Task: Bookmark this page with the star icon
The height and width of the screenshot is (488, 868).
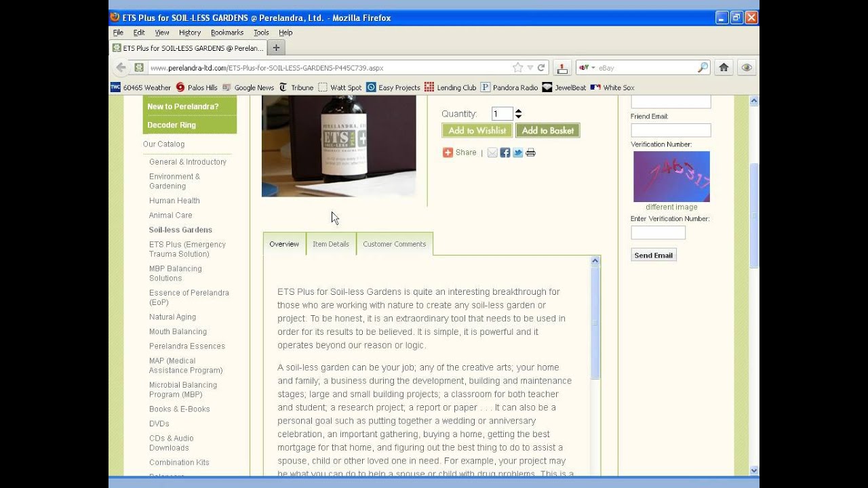Action: (x=517, y=68)
